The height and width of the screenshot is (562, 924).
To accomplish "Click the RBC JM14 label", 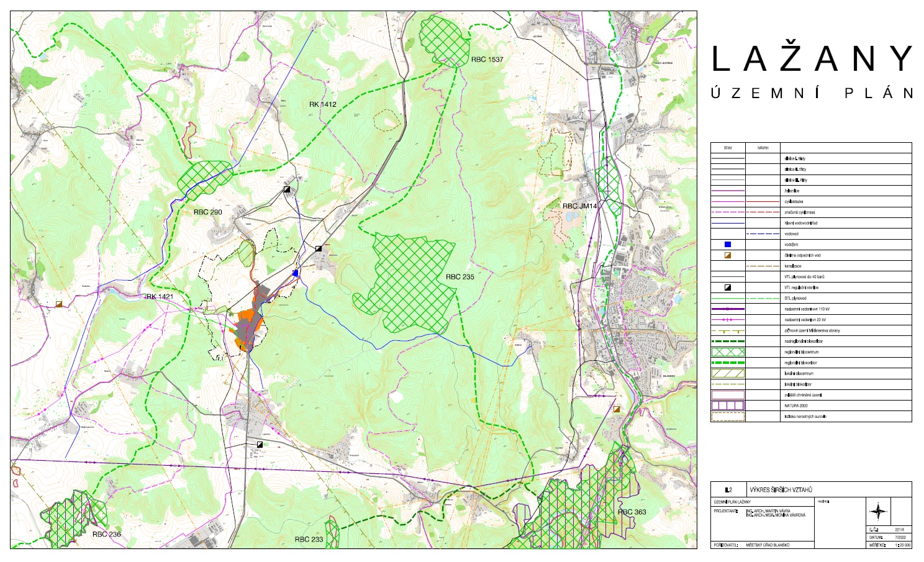I will click(579, 206).
